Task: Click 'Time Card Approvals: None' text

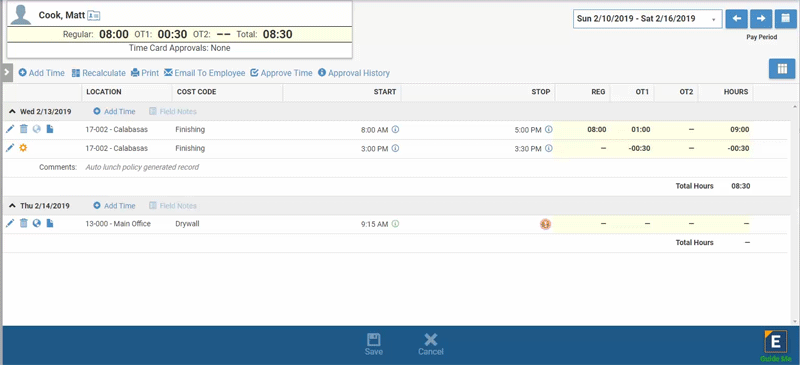Action: coord(179,48)
